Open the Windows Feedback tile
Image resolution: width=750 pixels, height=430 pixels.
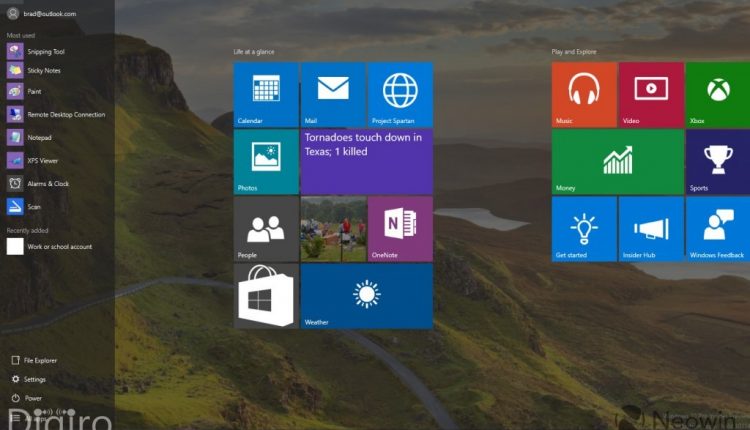(x=718, y=229)
